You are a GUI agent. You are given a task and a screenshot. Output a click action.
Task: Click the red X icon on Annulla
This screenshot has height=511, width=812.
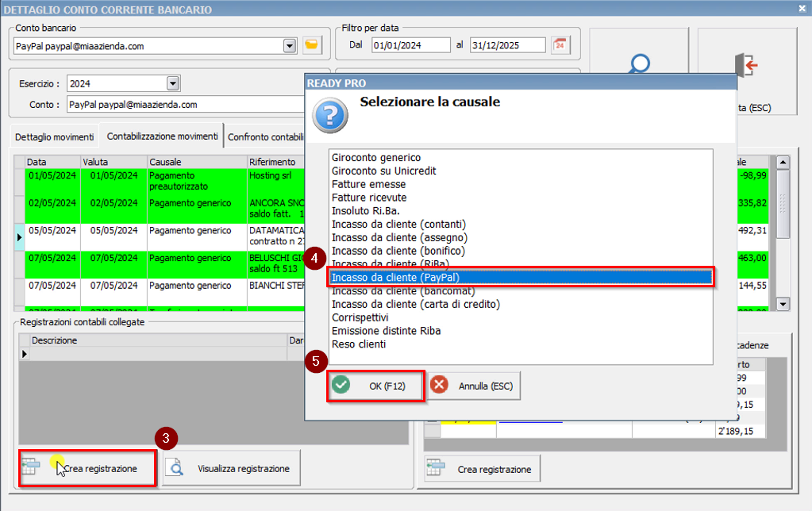439,385
